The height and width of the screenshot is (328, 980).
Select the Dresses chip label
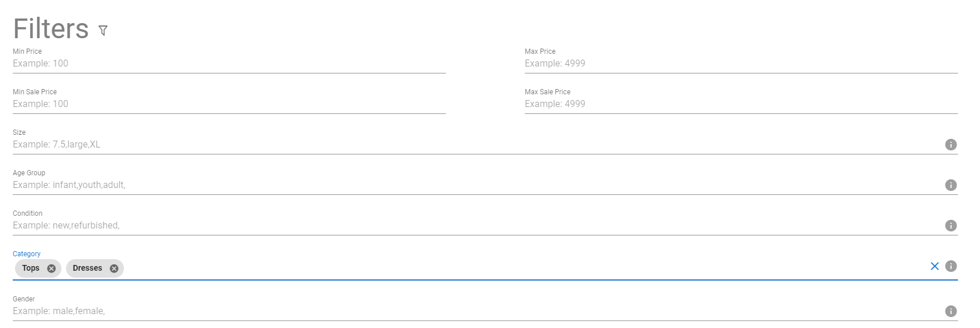tap(87, 268)
